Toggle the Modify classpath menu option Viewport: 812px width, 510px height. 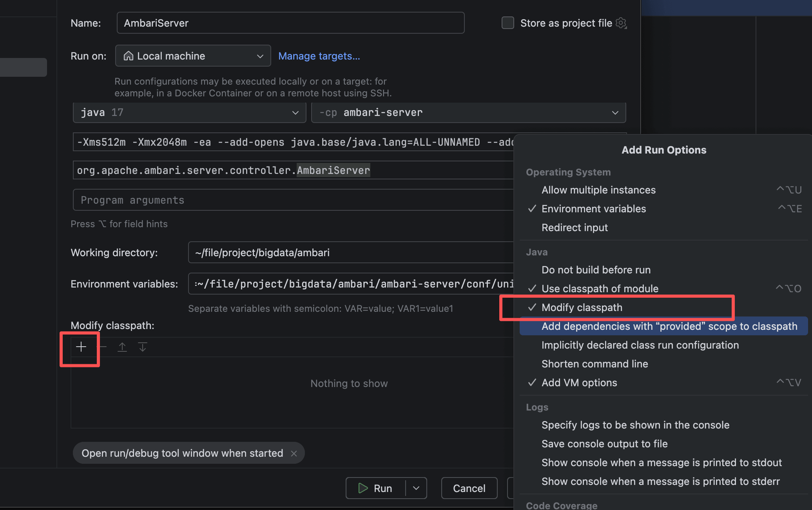(582, 307)
